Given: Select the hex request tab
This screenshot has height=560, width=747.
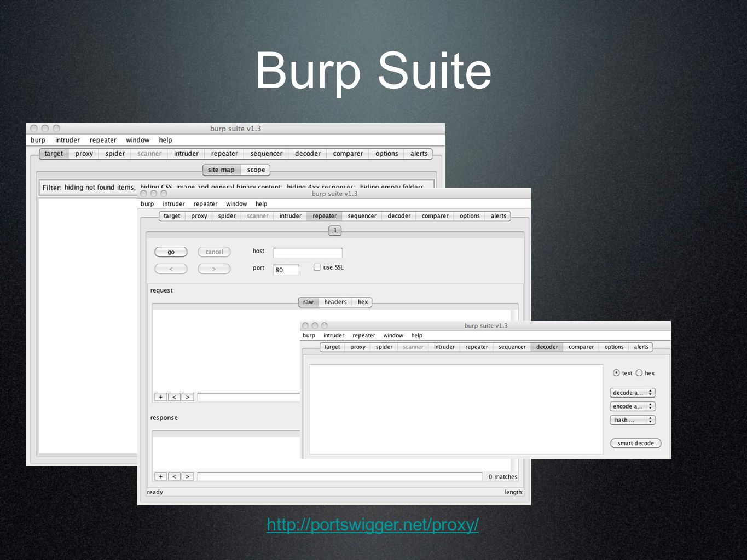Looking at the screenshot, I should click(x=363, y=302).
